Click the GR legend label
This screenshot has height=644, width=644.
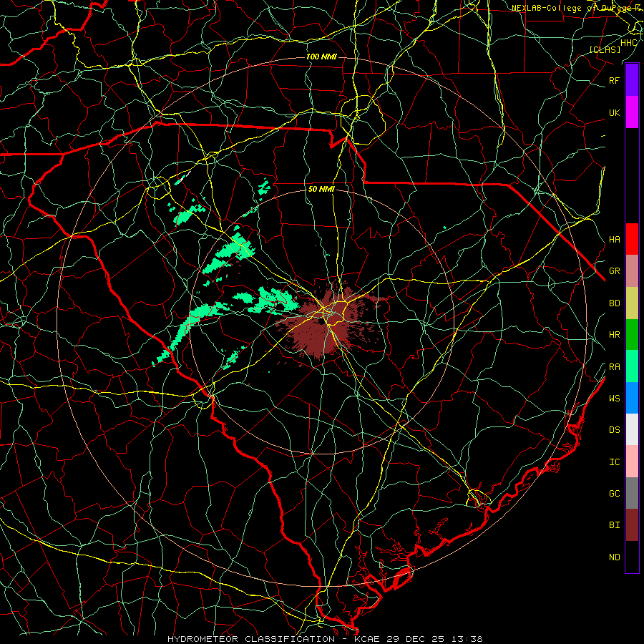click(614, 271)
